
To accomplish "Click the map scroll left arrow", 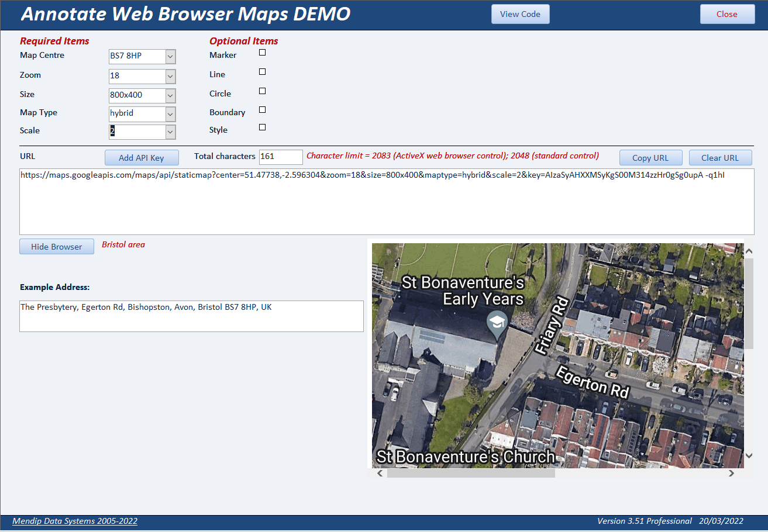I will pyautogui.click(x=380, y=474).
